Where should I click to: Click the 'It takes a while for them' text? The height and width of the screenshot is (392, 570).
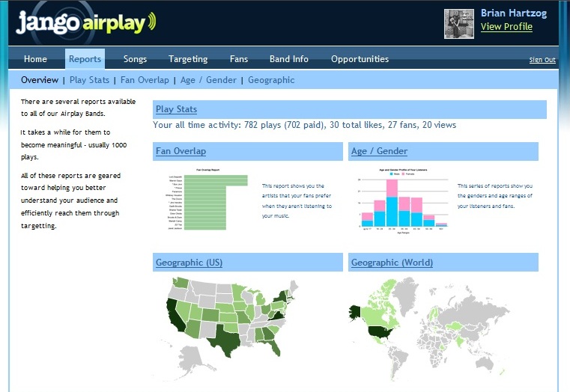[74, 144]
